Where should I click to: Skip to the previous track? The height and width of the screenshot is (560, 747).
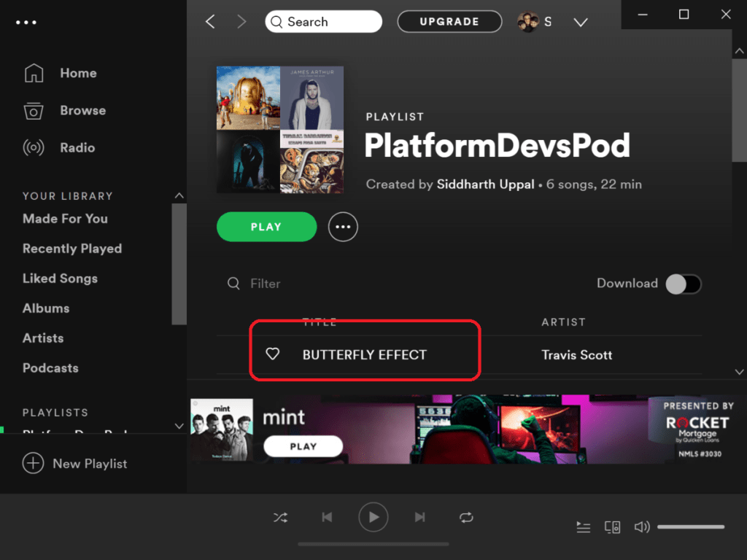click(x=327, y=518)
